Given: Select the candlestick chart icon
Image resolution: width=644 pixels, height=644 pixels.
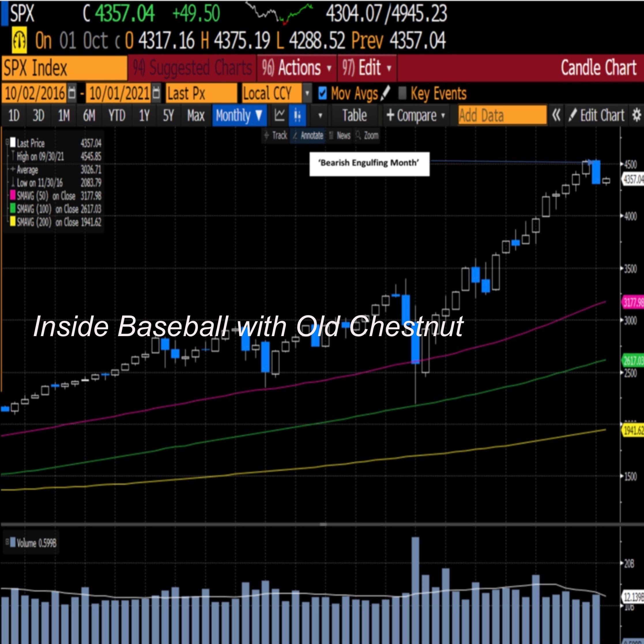Looking at the screenshot, I should pos(297,115).
